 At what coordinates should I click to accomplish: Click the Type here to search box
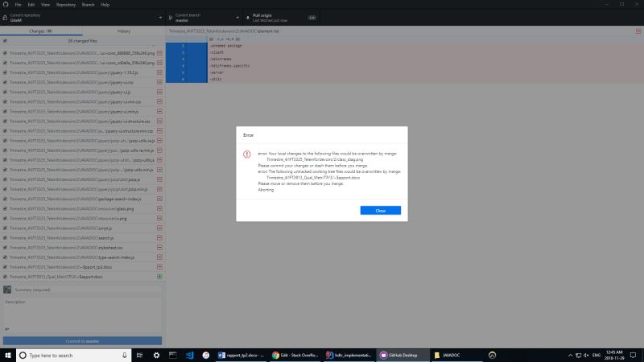74,355
